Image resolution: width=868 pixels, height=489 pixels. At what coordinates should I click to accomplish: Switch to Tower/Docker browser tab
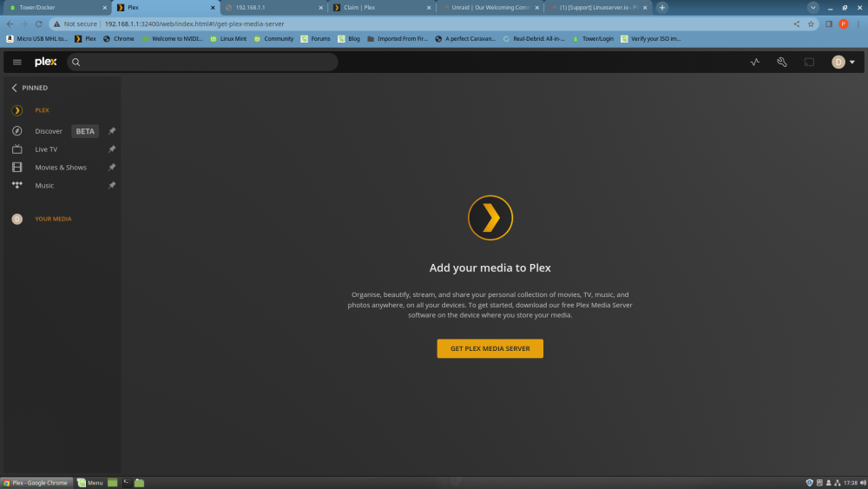tap(57, 8)
